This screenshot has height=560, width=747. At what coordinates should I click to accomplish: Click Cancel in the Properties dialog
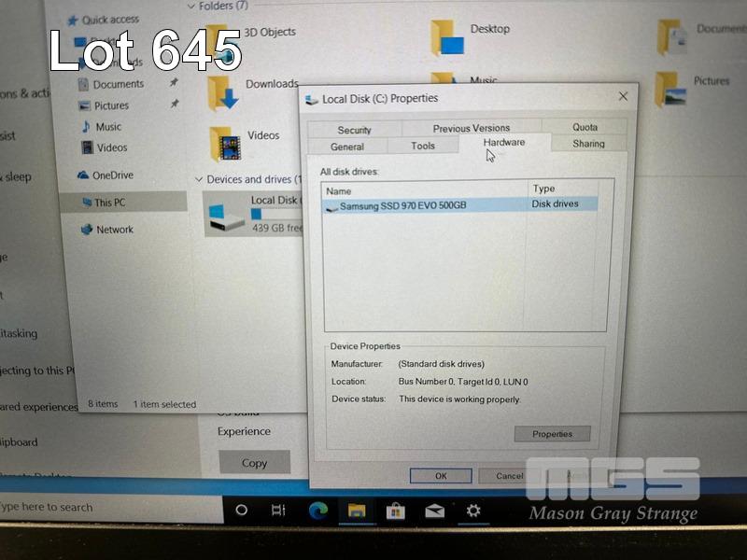[x=509, y=476]
